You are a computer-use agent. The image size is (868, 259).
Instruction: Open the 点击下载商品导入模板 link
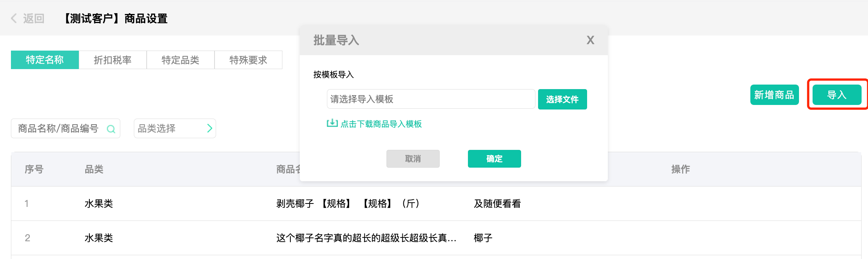pos(381,124)
